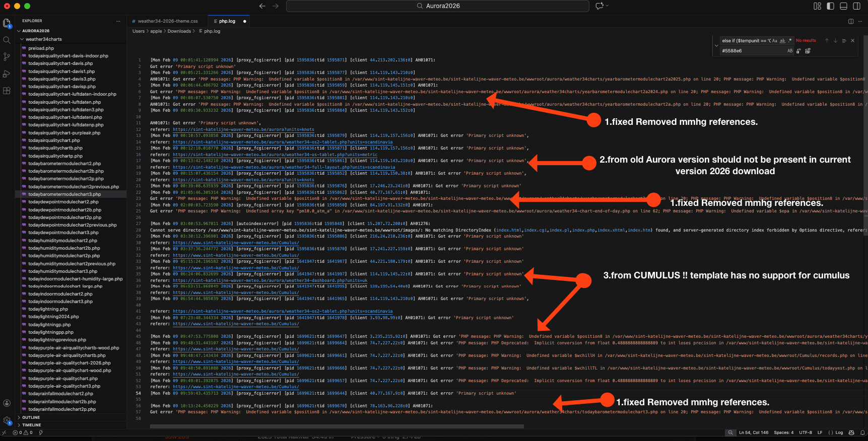868x441 pixels.
Task: Open Manage gear icon in activity bar
Action: [7, 420]
